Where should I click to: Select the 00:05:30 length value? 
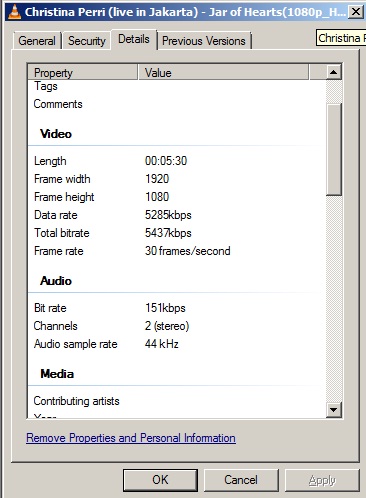[166, 161]
